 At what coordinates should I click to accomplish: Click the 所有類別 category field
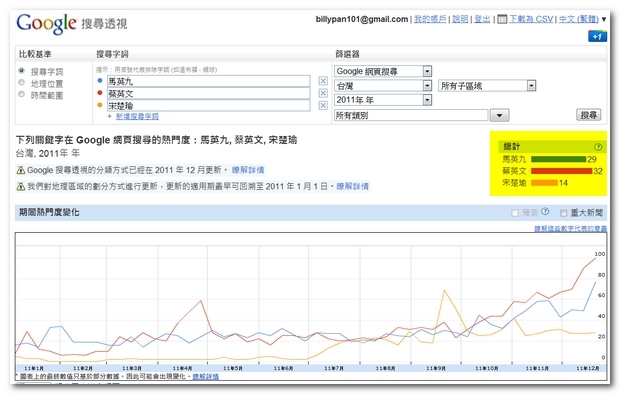click(x=411, y=115)
